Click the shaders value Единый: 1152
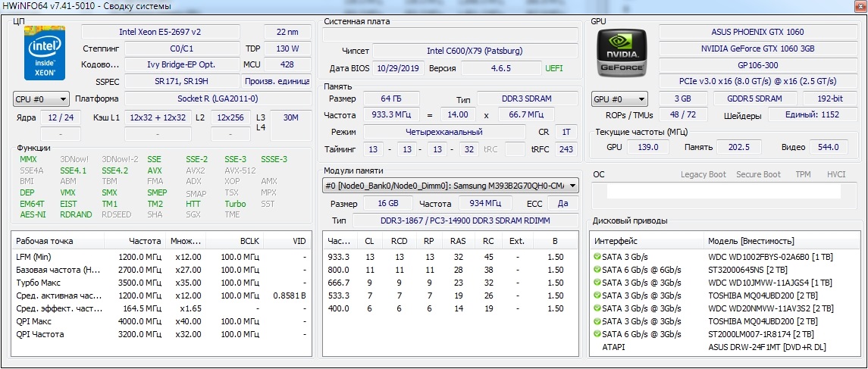Viewport: 868px width, 369px height. pos(812,115)
